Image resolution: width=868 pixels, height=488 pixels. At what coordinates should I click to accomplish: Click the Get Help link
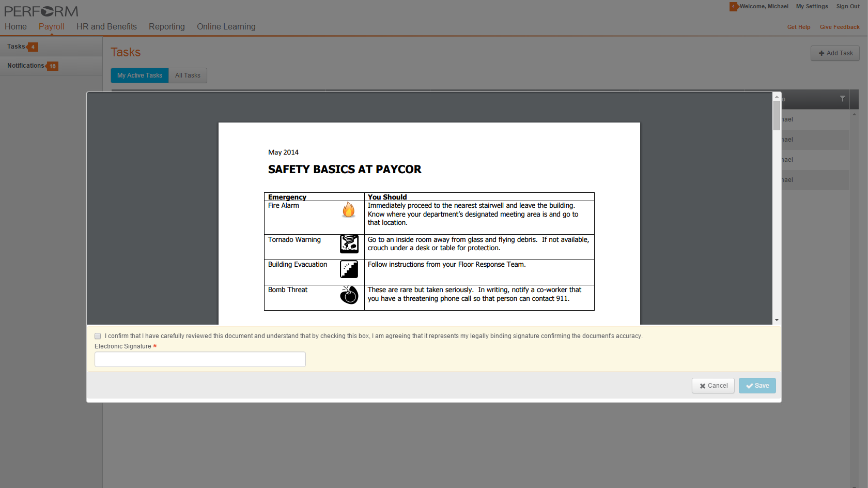pyautogui.click(x=799, y=27)
